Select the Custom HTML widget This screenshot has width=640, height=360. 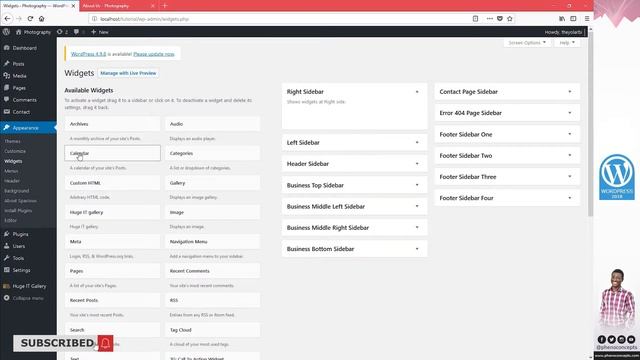112,183
